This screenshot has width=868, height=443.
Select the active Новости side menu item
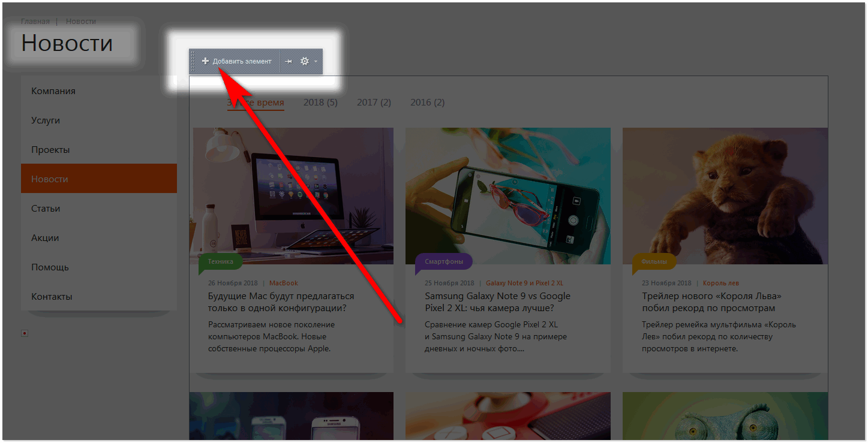click(x=99, y=179)
